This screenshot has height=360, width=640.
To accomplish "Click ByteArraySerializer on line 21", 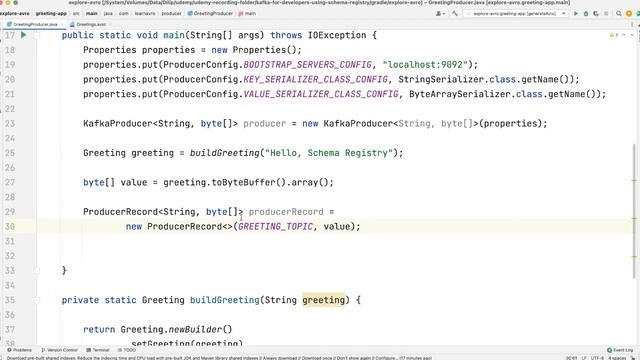I will pyautogui.click(x=460, y=94).
